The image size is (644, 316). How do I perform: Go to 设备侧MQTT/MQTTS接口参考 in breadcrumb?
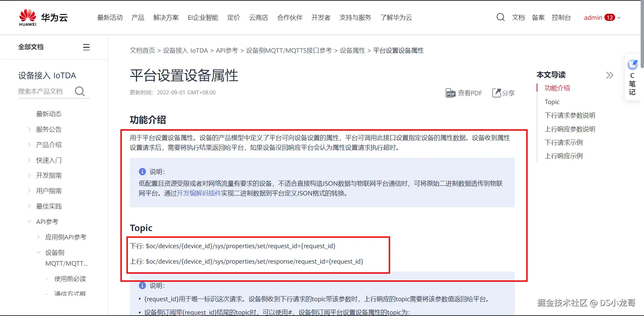pyautogui.click(x=289, y=50)
